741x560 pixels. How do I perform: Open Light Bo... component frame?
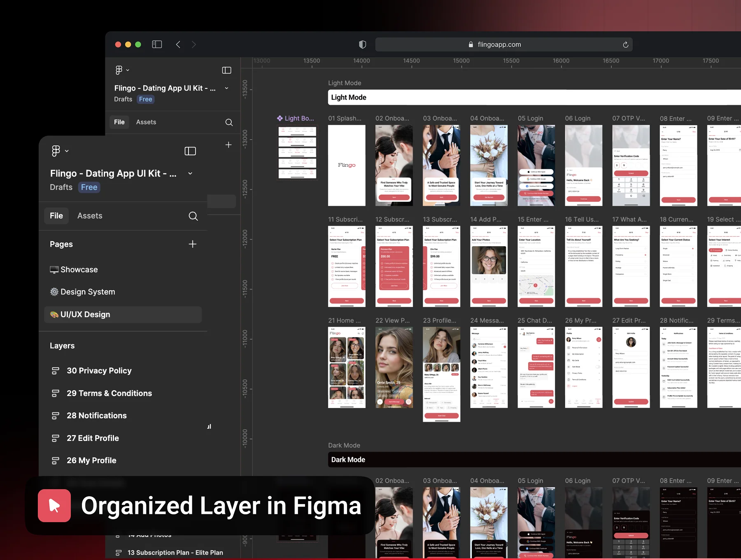tap(297, 152)
